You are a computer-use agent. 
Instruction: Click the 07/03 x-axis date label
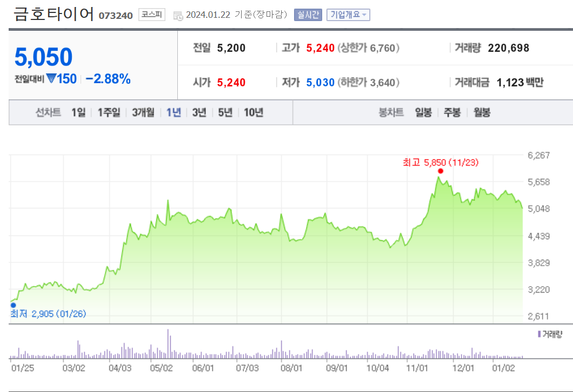coord(248,368)
